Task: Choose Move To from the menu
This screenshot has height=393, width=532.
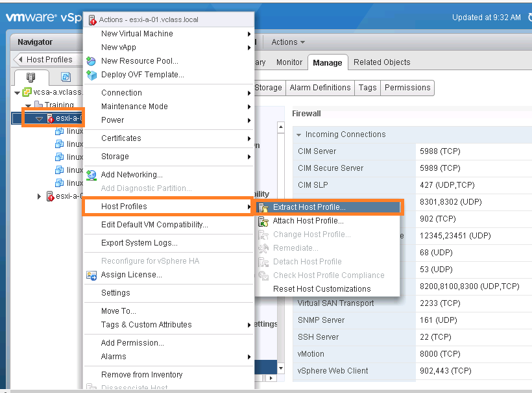Action: tap(169, 311)
